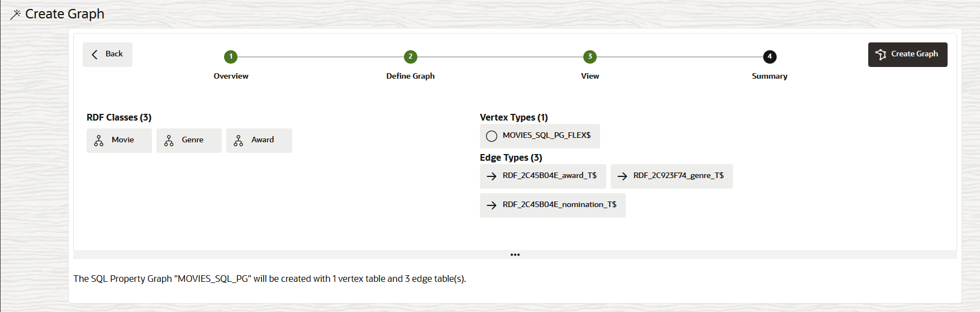This screenshot has height=312, width=980.
Task: Click the View step label
Action: click(590, 76)
